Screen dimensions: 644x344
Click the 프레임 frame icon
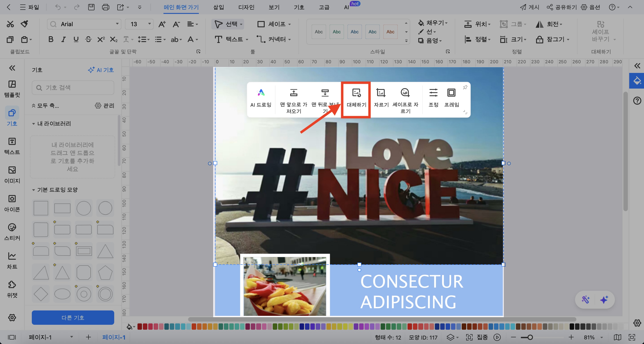pyautogui.click(x=451, y=93)
